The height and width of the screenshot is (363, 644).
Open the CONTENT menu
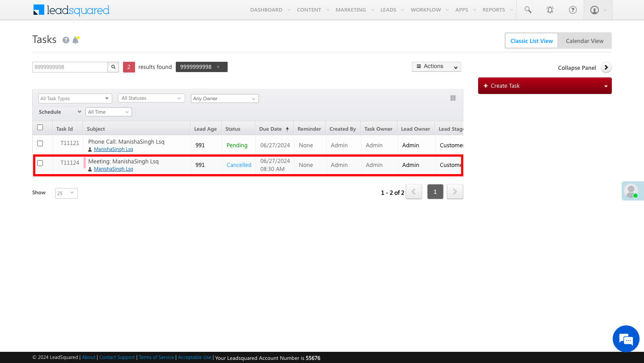(x=309, y=10)
